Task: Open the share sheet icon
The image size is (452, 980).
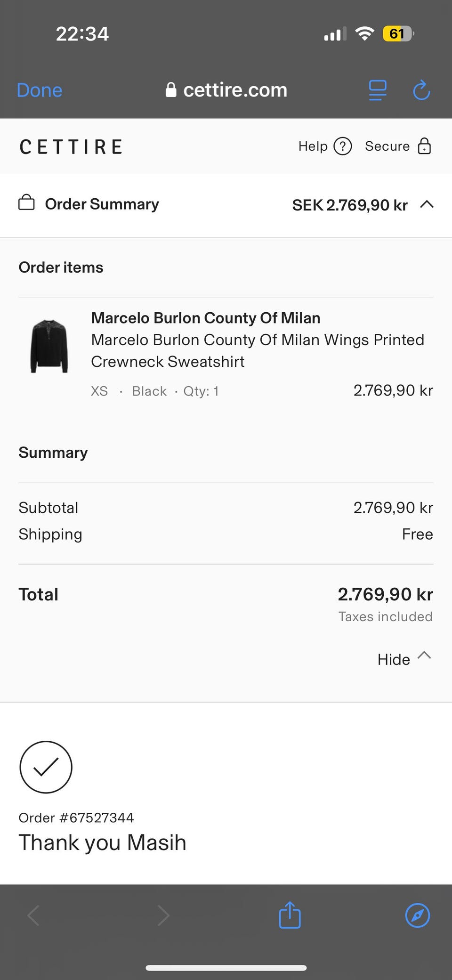Action: pos(290,915)
